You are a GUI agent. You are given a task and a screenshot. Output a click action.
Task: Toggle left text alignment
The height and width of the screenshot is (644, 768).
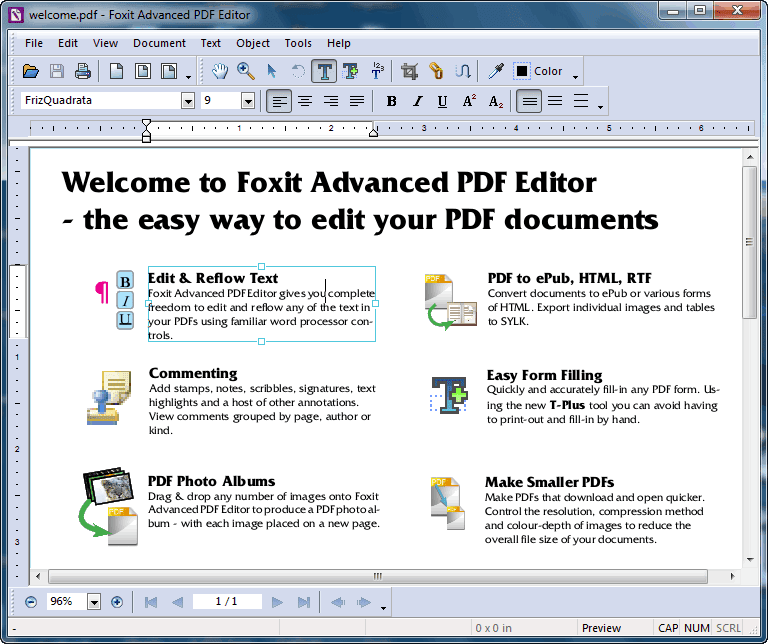click(279, 101)
